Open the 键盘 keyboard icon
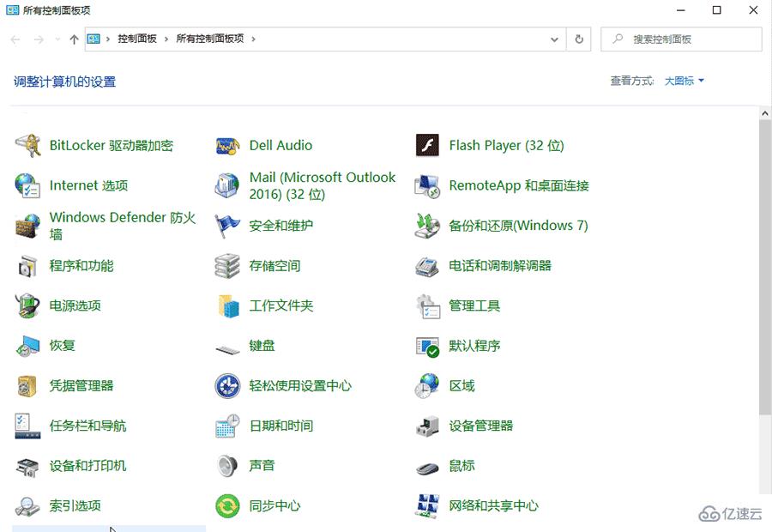This screenshot has width=772, height=532. [x=227, y=349]
